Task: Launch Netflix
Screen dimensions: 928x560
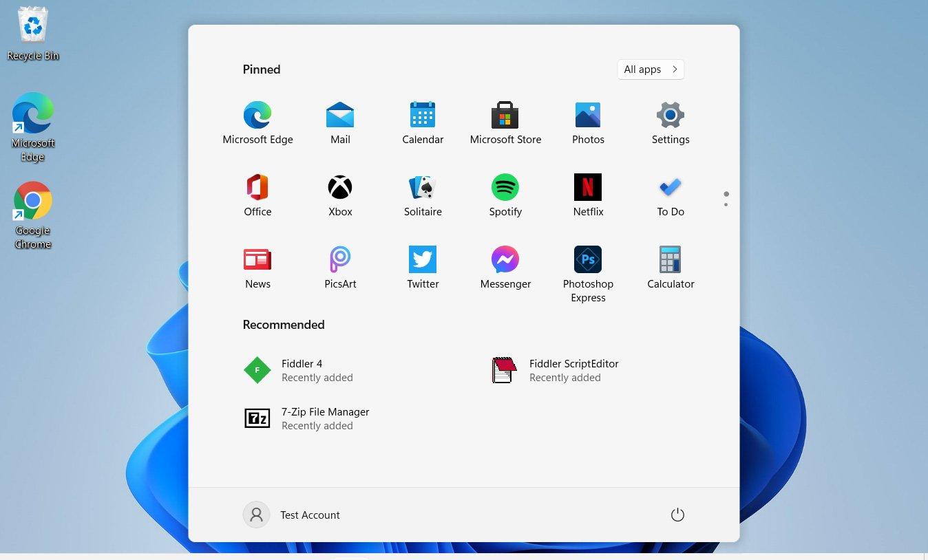Action: (x=588, y=195)
